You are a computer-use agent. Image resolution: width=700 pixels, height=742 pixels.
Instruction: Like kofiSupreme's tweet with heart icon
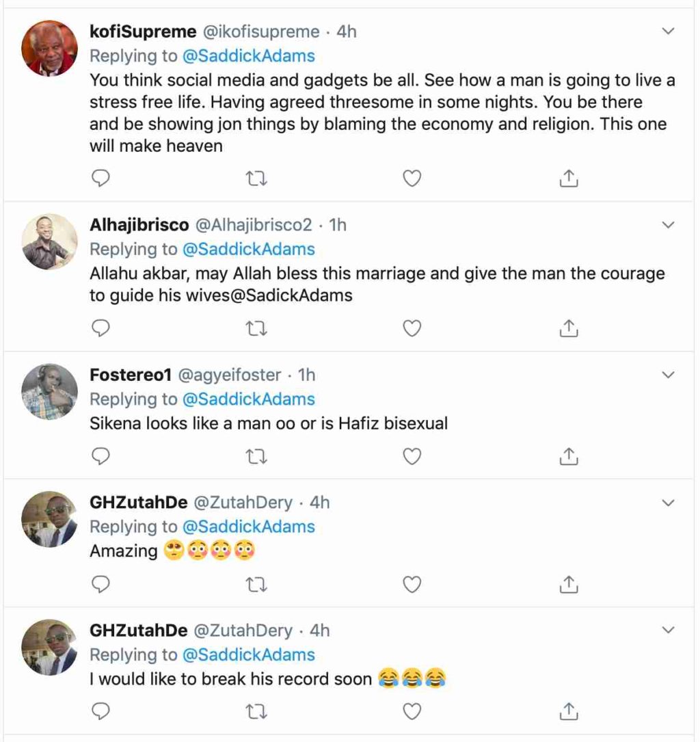(411, 178)
